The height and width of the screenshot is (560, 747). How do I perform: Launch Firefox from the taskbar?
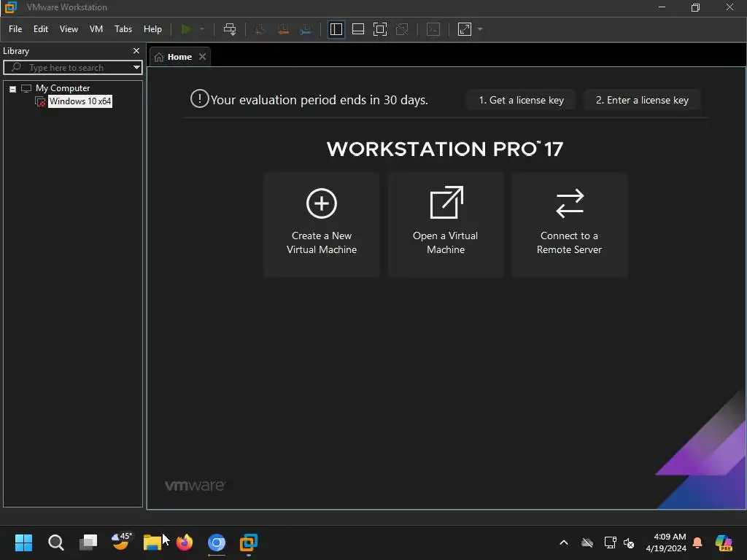pyautogui.click(x=185, y=542)
